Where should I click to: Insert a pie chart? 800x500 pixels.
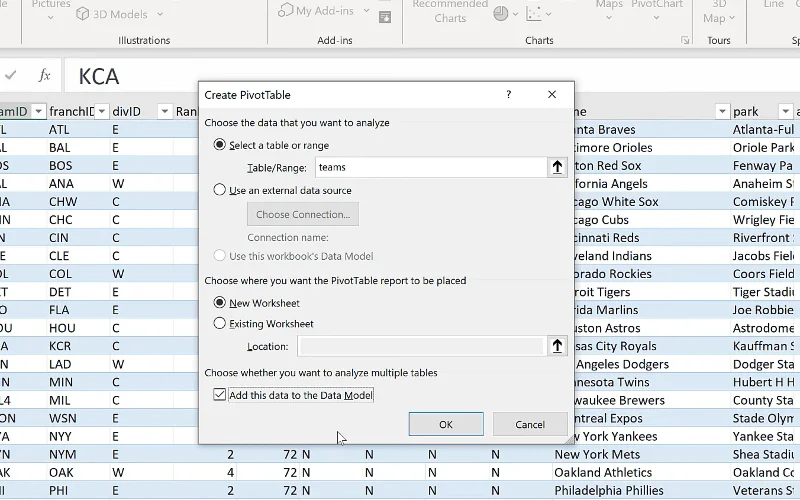coord(501,13)
